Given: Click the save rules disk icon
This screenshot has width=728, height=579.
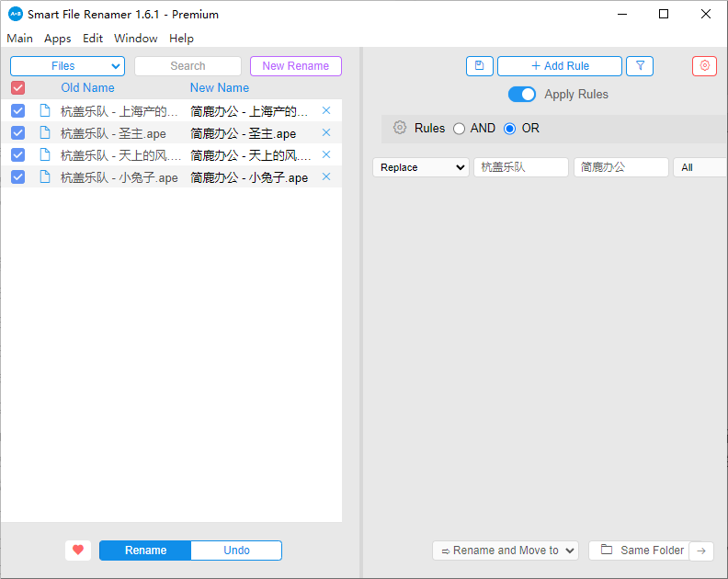Looking at the screenshot, I should [x=479, y=66].
